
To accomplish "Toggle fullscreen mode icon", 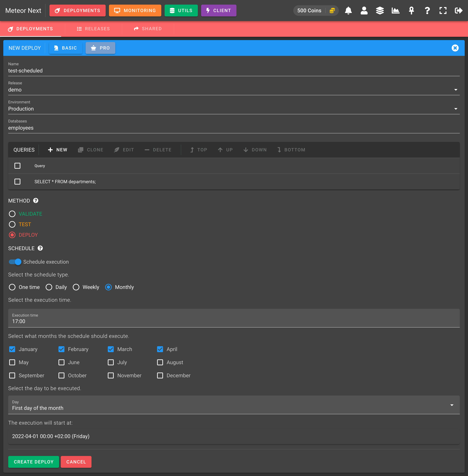I will coord(443,11).
